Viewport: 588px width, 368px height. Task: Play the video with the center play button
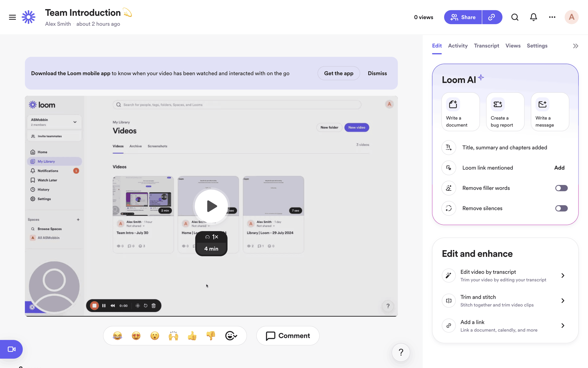pyautogui.click(x=211, y=206)
